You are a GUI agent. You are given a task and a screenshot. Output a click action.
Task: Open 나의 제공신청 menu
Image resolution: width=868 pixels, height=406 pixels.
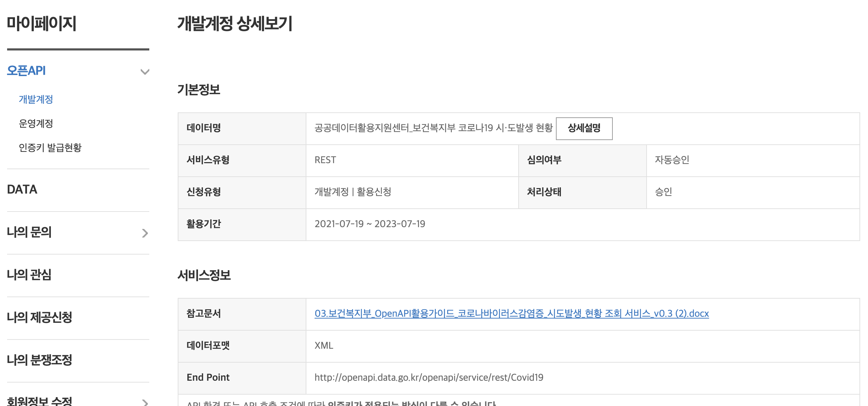click(39, 317)
